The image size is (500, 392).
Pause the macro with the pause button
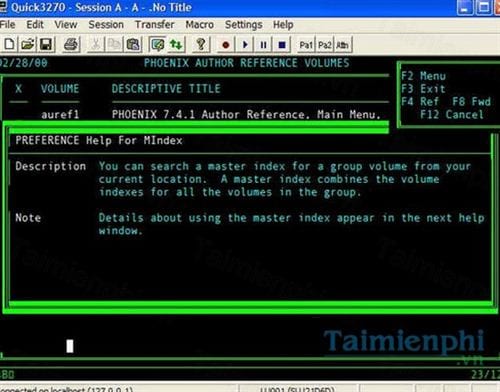263,45
